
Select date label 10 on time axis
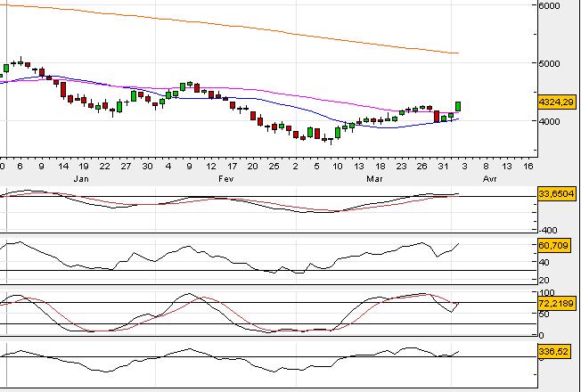pyautogui.click(x=338, y=167)
